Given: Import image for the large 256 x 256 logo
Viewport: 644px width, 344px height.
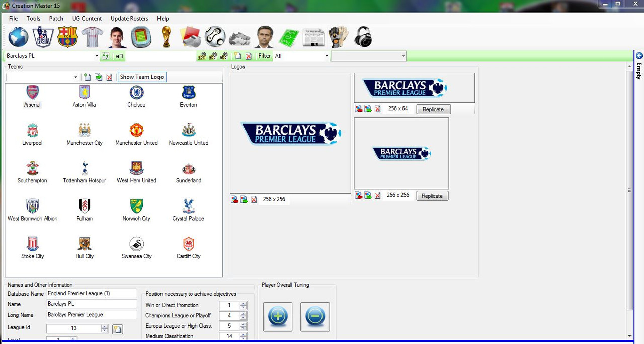Looking at the screenshot, I should click(x=235, y=199).
